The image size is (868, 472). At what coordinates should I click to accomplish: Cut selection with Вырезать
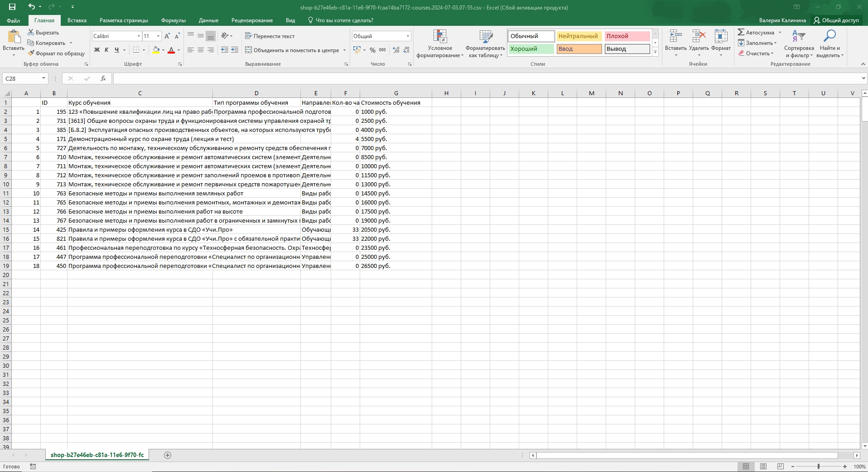43,33
